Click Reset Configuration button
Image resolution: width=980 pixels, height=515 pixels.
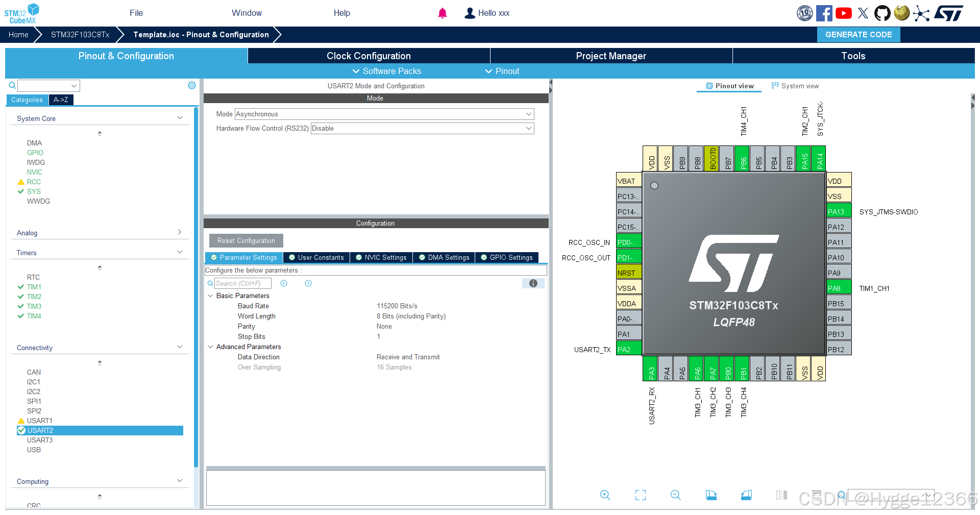click(246, 240)
